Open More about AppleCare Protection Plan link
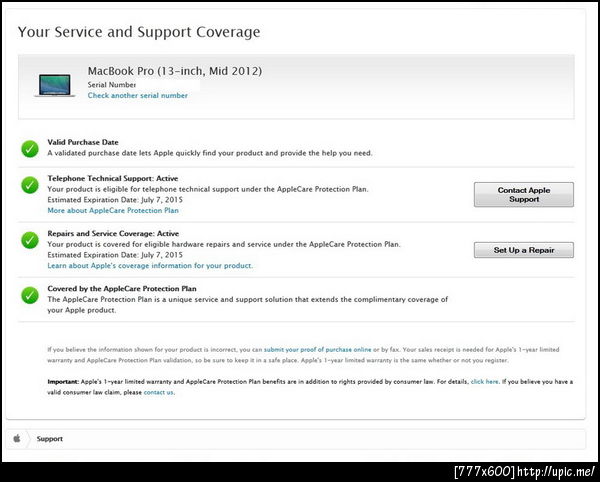 [x=113, y=210]
